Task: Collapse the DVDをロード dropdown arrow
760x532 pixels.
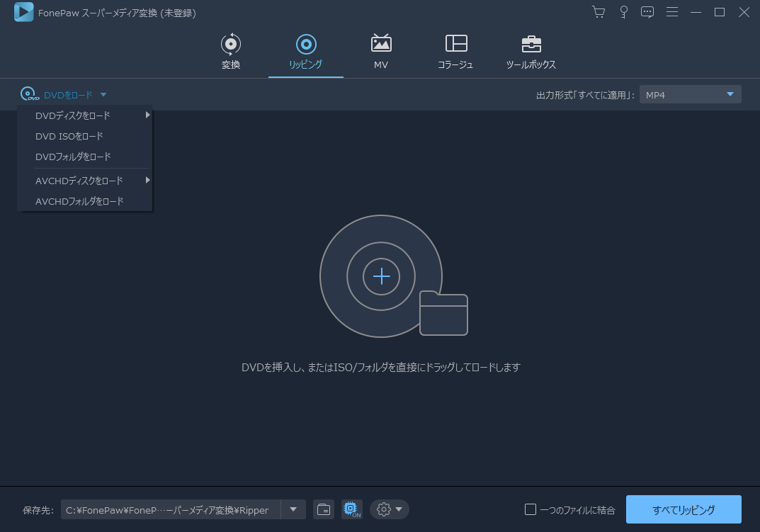Action: click(103, 94)
